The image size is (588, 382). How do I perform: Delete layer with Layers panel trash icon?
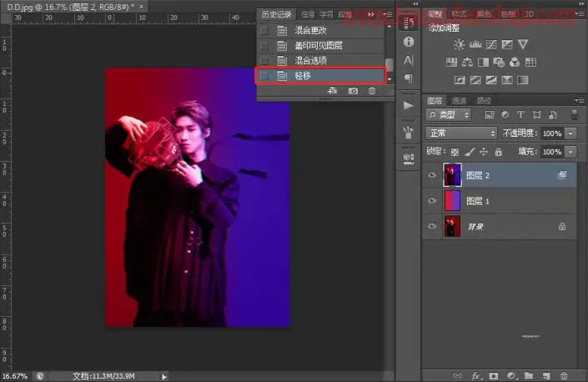[x=564, y=375]
